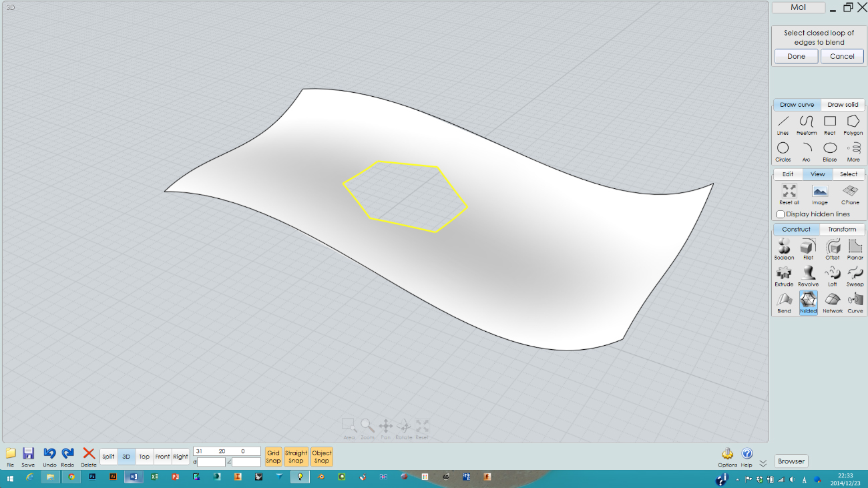Screen dimensions: 868x488
Task: Switch to the Construct tab
Action: (x=797, y=229)
